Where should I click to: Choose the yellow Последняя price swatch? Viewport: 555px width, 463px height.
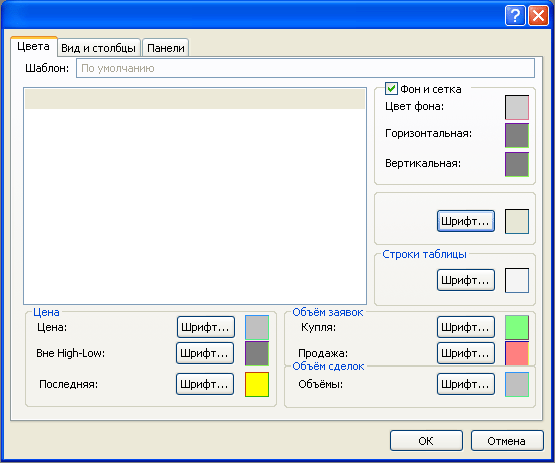pos(257,384)
